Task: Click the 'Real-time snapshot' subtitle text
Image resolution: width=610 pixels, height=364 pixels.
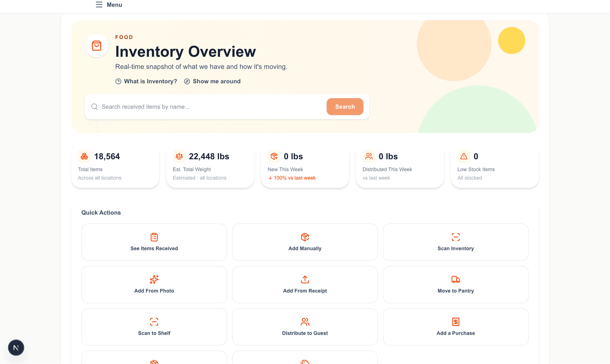Action: click(x=201, y=67)
